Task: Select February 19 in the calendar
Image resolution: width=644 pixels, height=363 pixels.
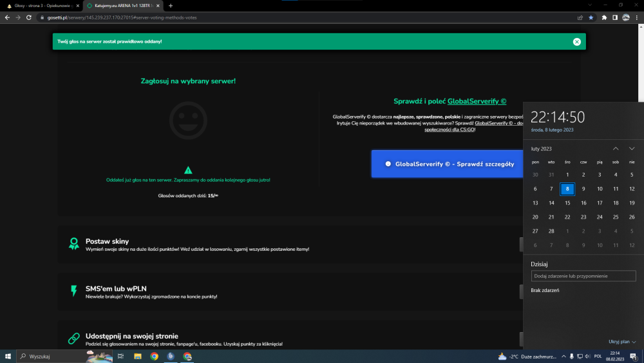Action: click(632, 202)
